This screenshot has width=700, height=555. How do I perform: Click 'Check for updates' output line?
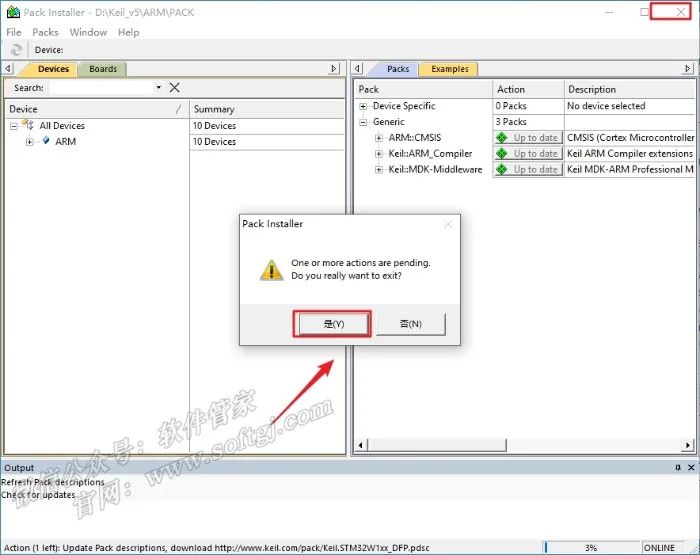pyautogui.click(x=38, y=495)
